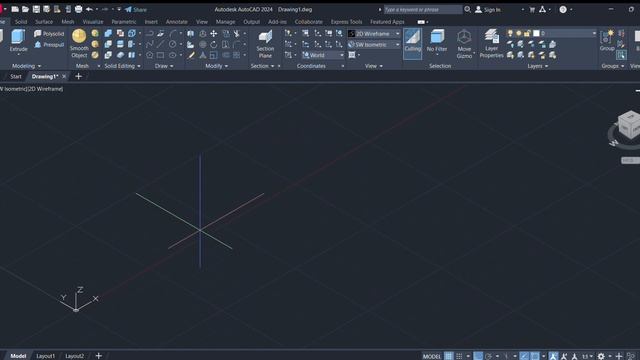640x360 pixels.
Task: Click the Undo arrow icon
Action: click(x=89, y=9)
